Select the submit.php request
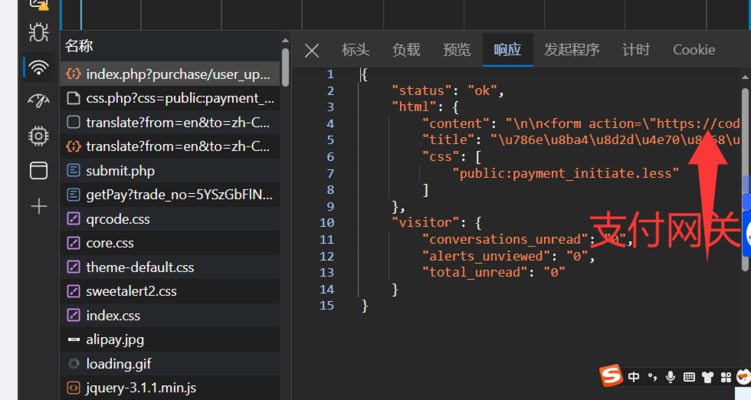Image resolution: width=751 pixels, height=400 pixels. pos(170,171)
